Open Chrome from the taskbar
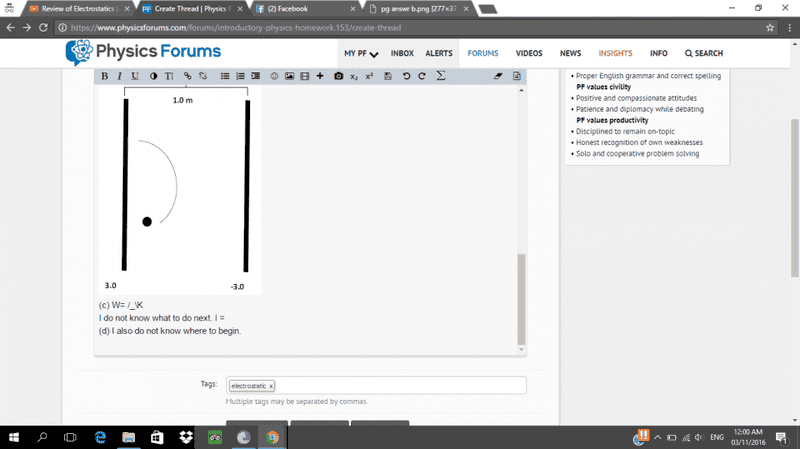This screenshot has width=800, height=449. (x=272, y=437)
